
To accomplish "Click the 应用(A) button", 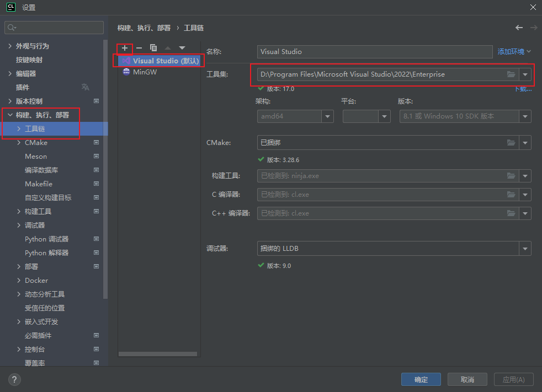I will click(x=514, y=379).
